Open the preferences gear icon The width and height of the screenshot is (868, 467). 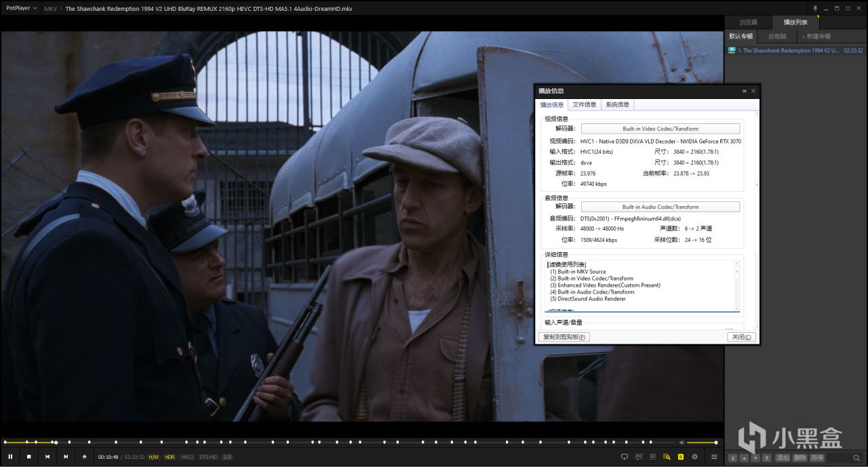pyautogui.click(x=694, y=457)
